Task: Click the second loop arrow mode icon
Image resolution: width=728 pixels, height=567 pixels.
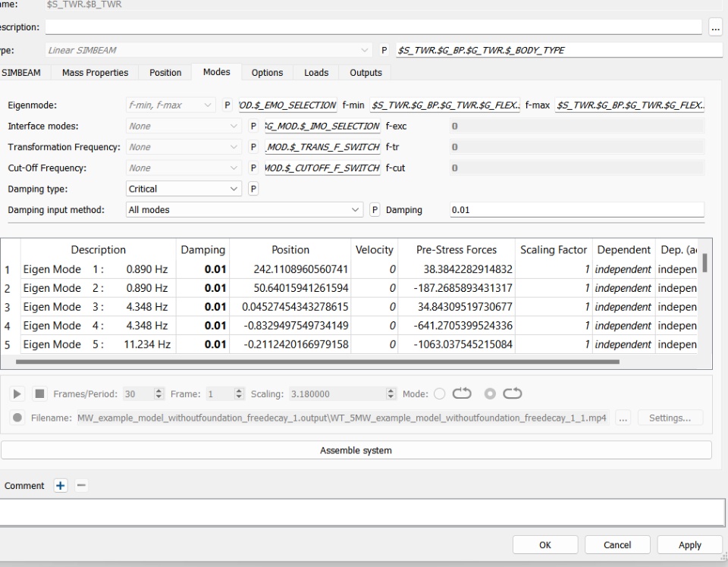Action: 512,393
